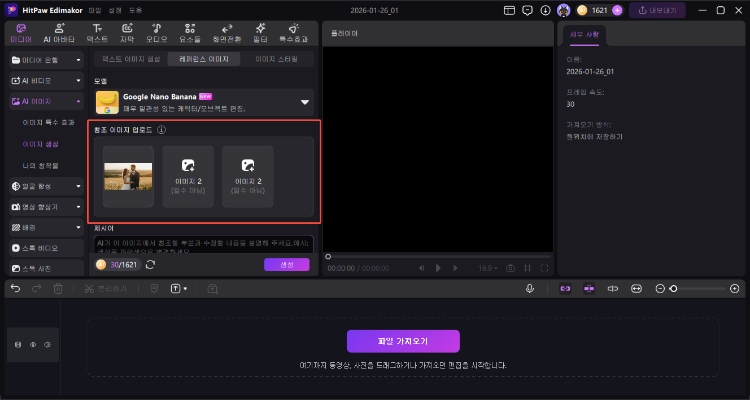Expand the video enhancer sidebar section
This screenshot has width=750, height=400.
[46, 207]
